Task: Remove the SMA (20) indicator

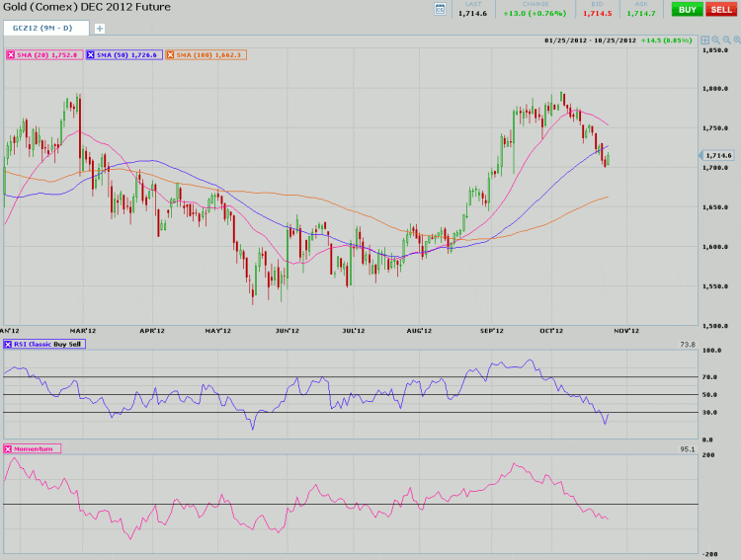Action: pos(11,54)
